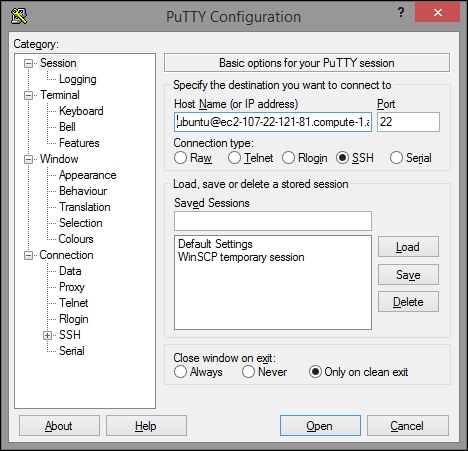
Task: Open the SSH category in the tree
Action: click(70, 335)
